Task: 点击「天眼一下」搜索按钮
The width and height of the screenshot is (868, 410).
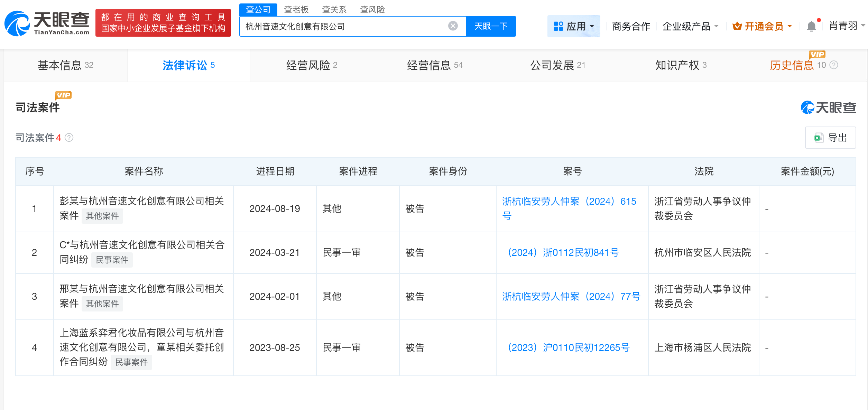Action: 491,26
